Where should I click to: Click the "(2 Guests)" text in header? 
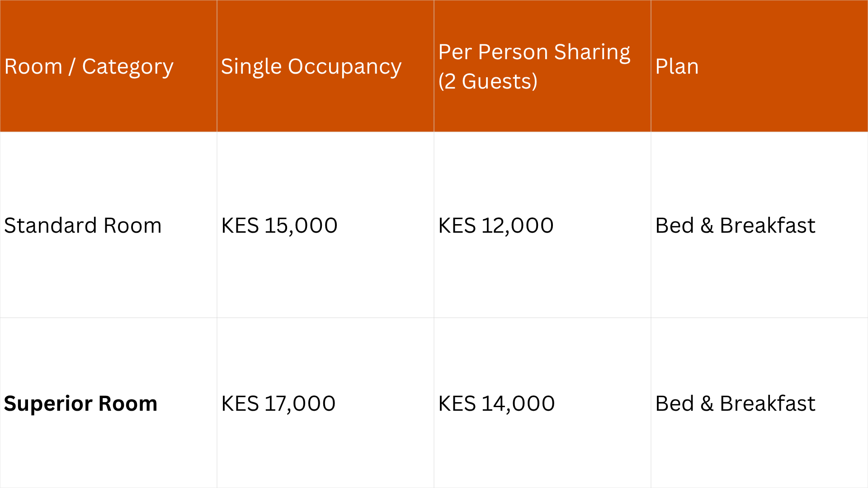coord(488,82)
